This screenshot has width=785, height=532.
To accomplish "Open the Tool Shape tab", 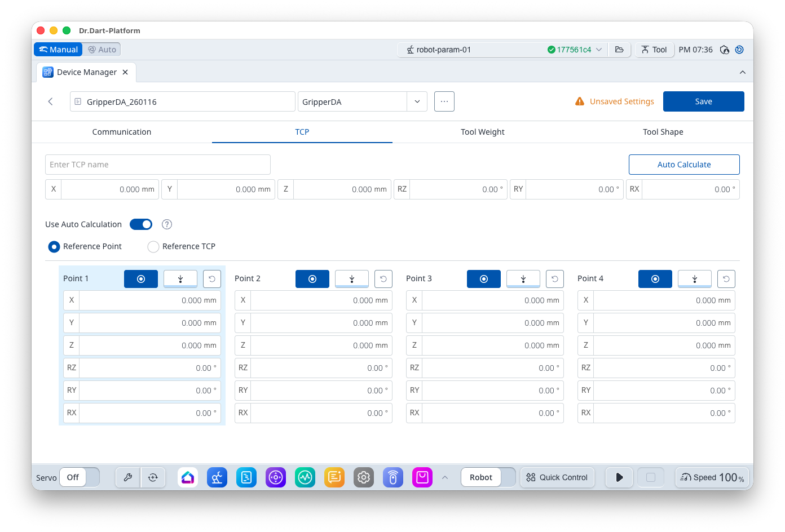I will 663,132.
